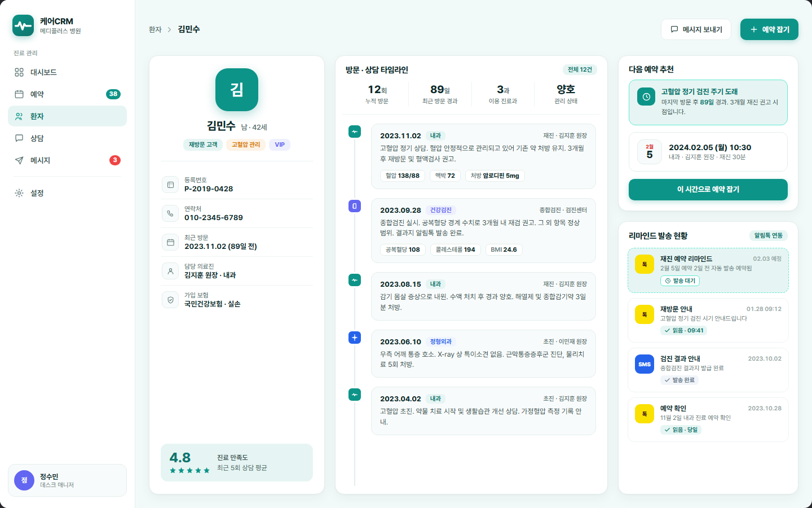812x508 pixels.
Task: Open 정수민 user profile card
Action: [x=67, y=480]
